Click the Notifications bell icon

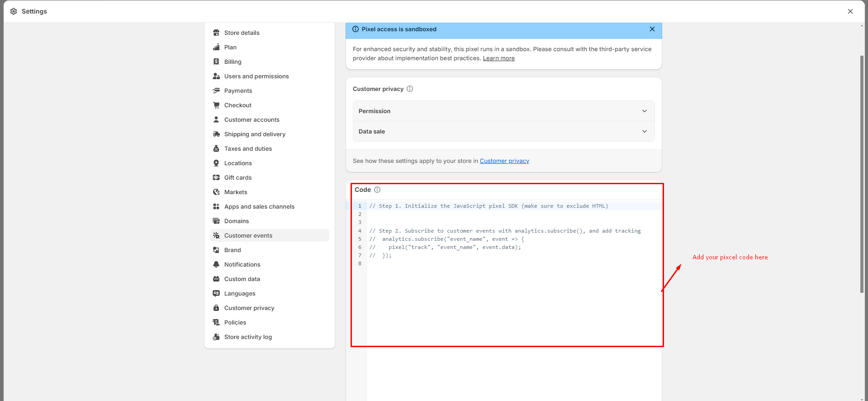(x=216, y=264)
